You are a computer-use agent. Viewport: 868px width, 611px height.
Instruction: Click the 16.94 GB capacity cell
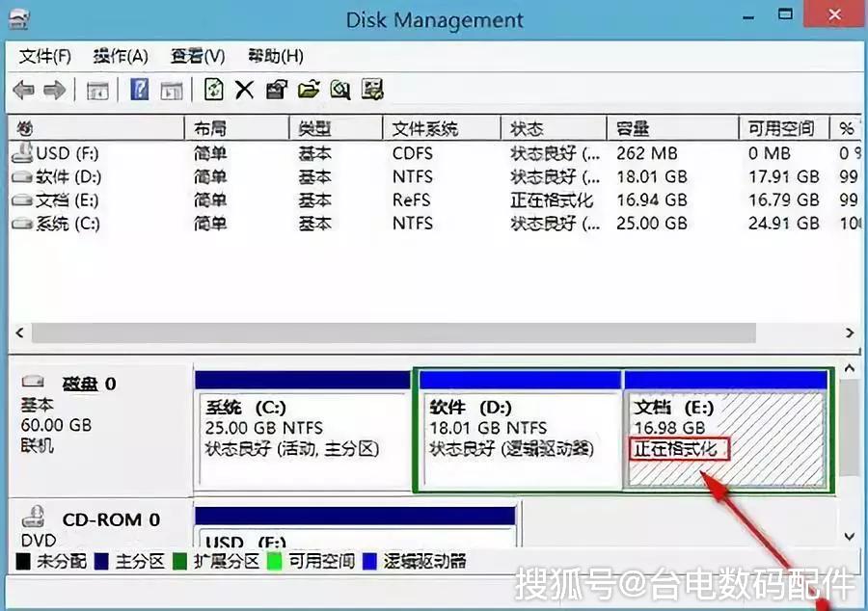(652, 199)
